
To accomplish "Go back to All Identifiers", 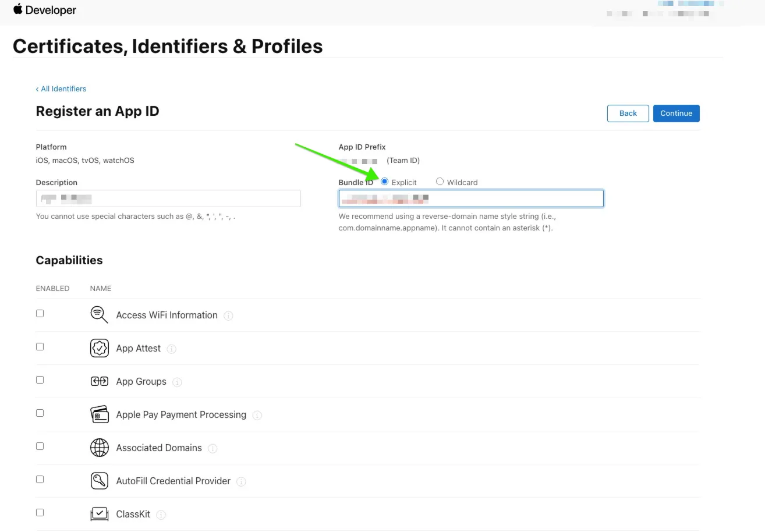I will pos(61,88).
